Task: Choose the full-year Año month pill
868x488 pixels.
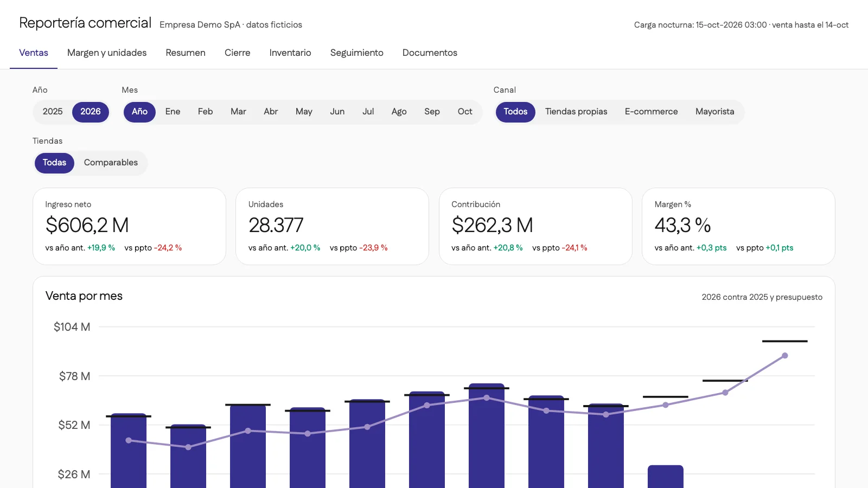Action: (x=139, y=112)
